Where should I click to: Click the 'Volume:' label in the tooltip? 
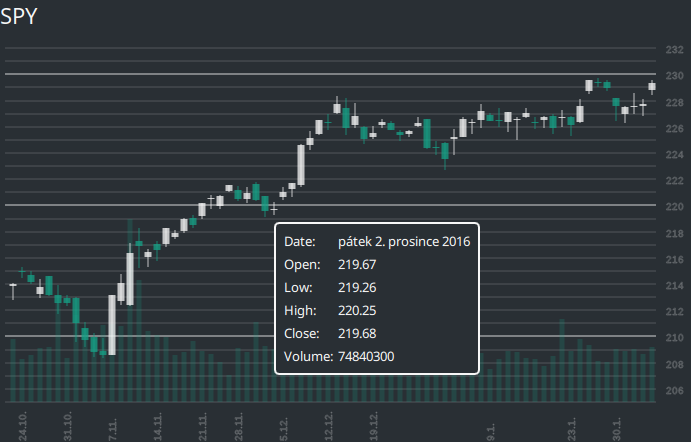tap(308, 356)
